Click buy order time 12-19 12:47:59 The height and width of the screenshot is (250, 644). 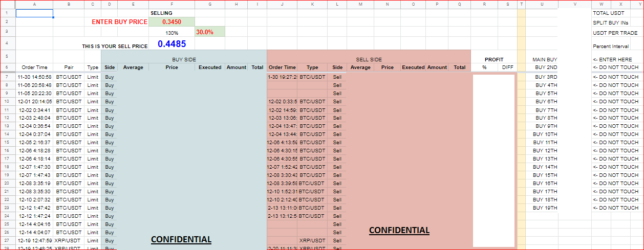34,240
